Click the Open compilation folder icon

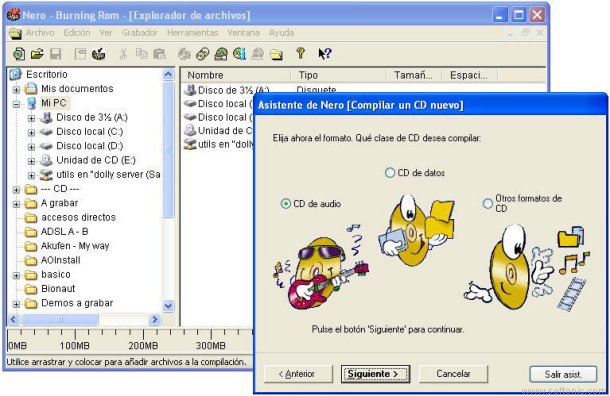click(x=37, y=54)
